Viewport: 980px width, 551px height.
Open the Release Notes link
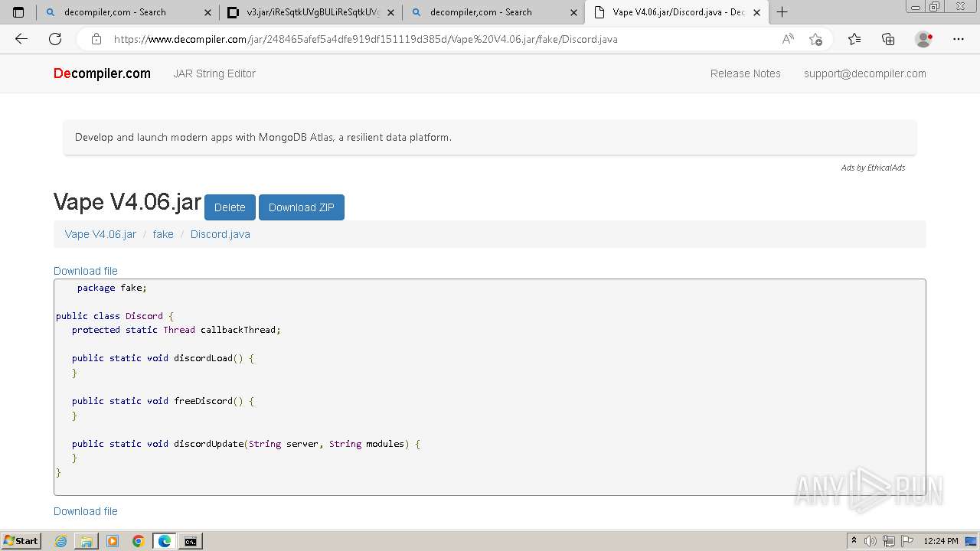(x=746, y=73)
